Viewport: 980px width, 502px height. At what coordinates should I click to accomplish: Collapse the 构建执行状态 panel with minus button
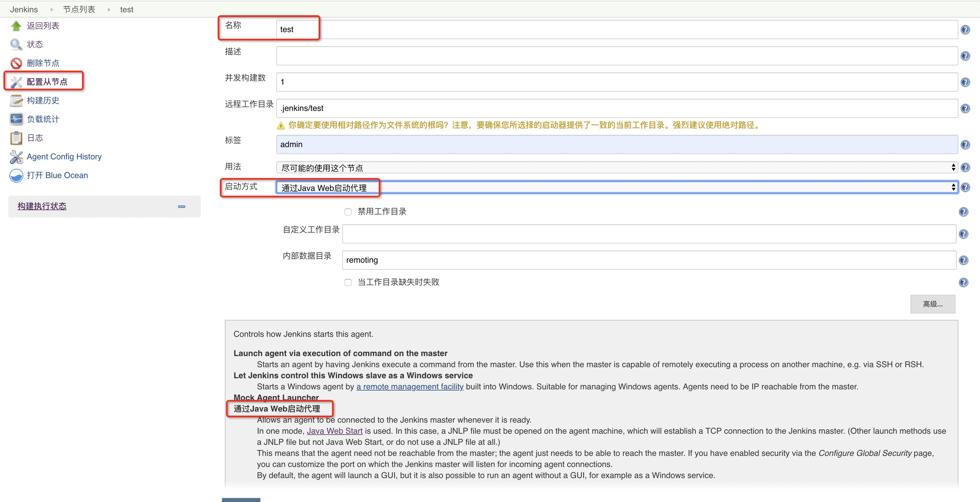[181, 207]
